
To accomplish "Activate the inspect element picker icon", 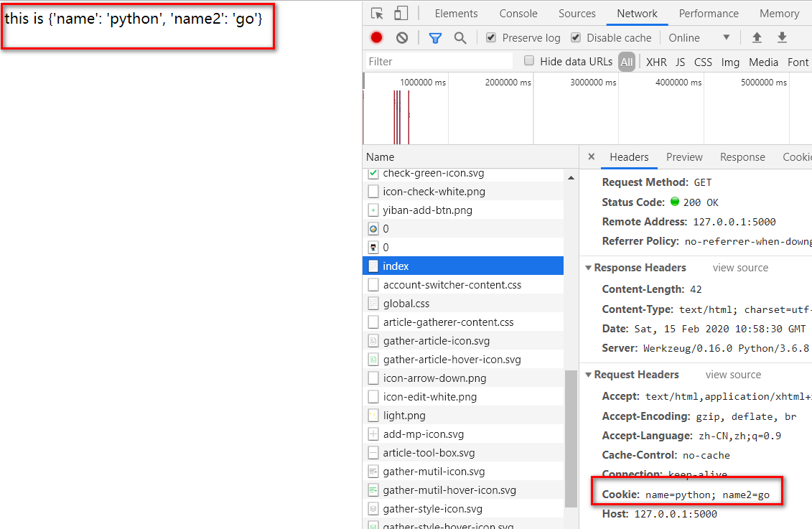I will click(377, 14).
